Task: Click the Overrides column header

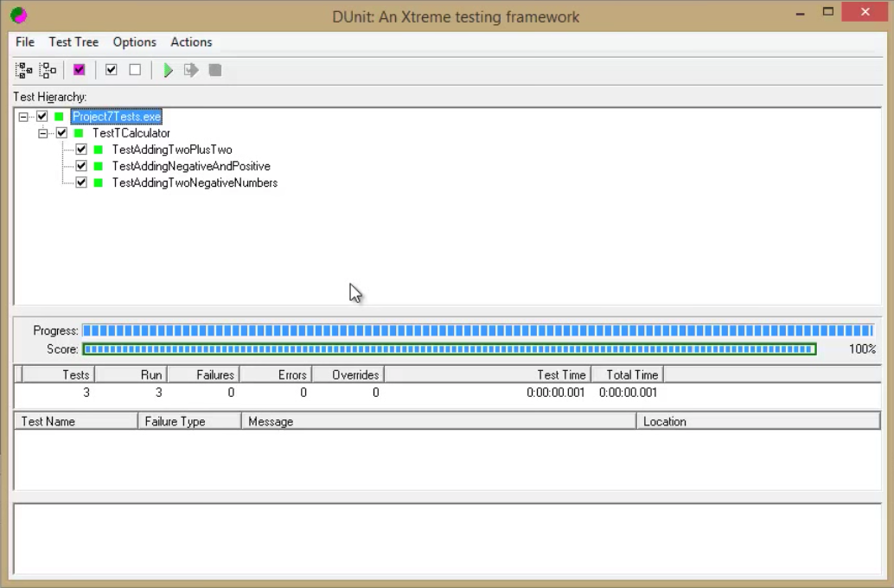Action: point(348,374)
